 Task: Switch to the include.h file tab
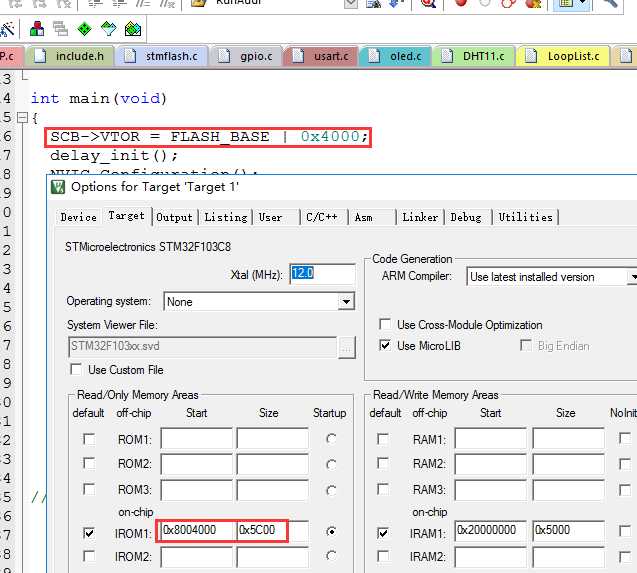(x=69, y=56)
